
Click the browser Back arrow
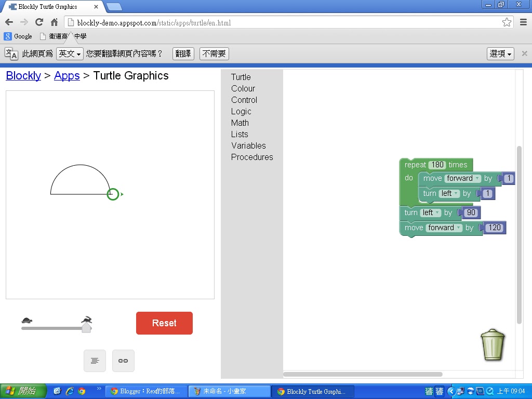tap(9, 22)
